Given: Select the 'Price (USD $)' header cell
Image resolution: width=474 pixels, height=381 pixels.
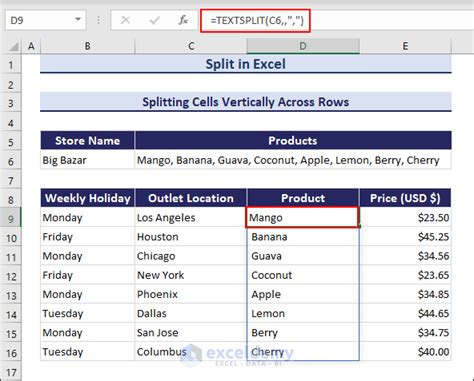Looking at the screenshot, I should tap(405, 198).
